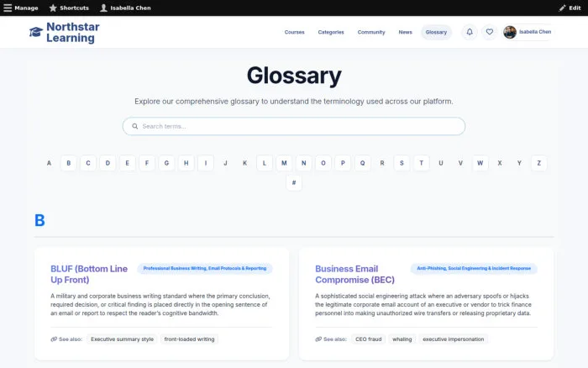Screen dimensions: 588x368
Task: Click disabled letter X in alphabet
Action: coord(500,163)
